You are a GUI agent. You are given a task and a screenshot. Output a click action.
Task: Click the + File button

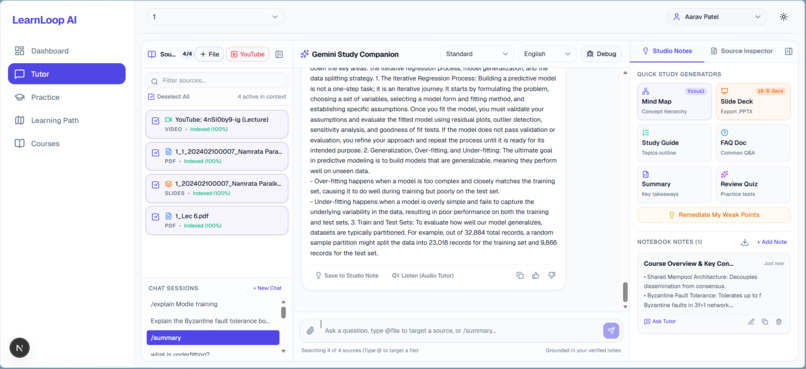pyautogui.click(x=209, y=54)
